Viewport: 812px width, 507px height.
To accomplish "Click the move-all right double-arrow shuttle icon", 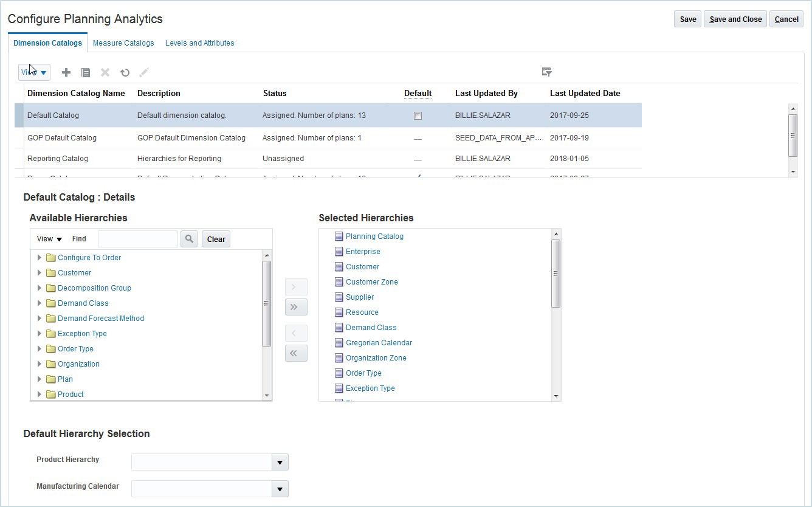I will point(296,307).
